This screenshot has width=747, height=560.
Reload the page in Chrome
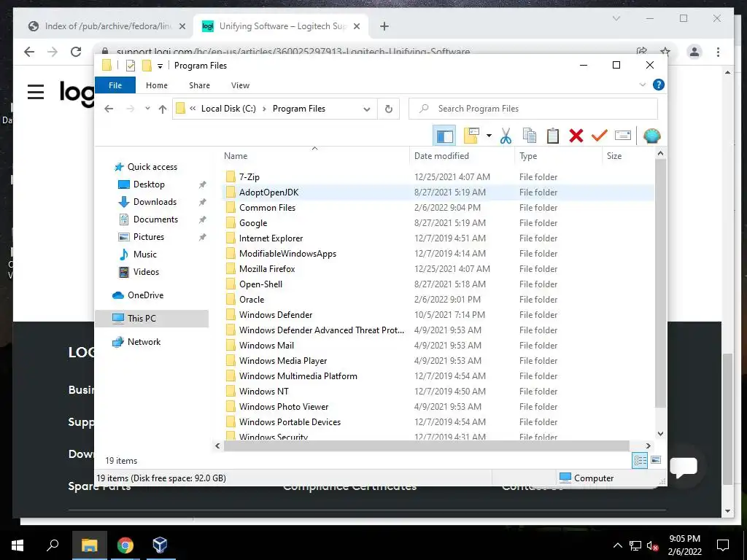point(76,52)
